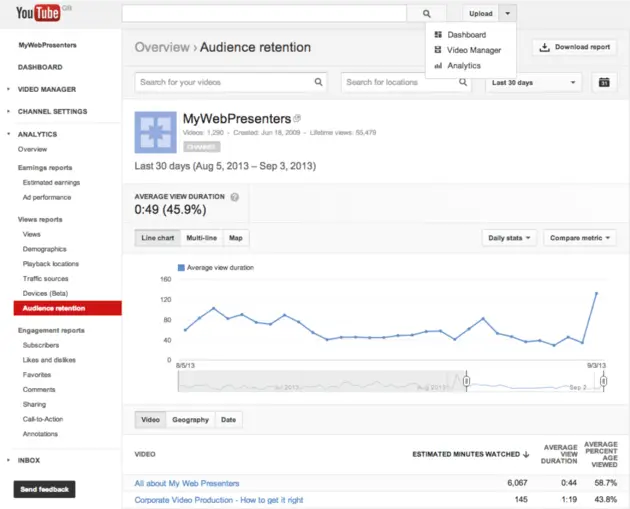Open Ad performance report

[x=47, y=197]
